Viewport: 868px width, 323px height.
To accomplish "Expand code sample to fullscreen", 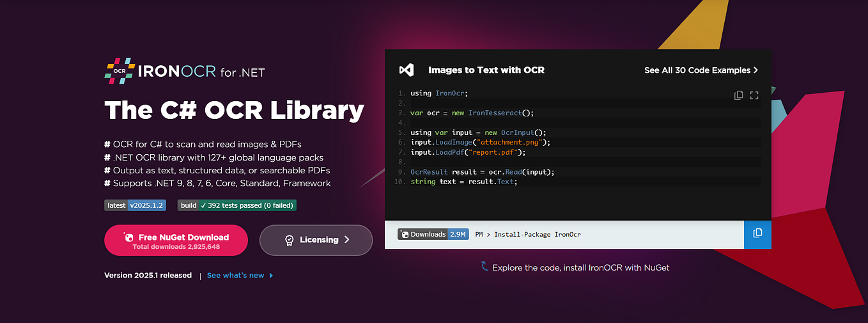I will 754,95.
